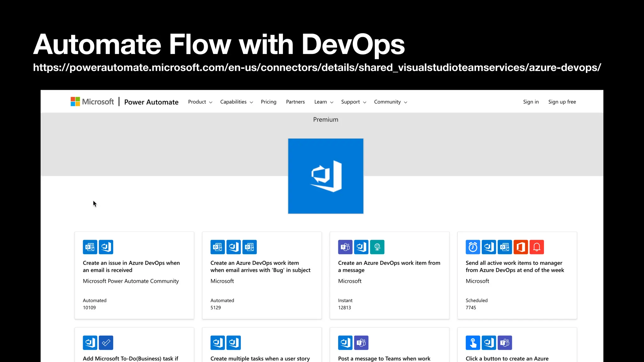Image resolution: width=644 pixels, height=362 pixels.
Task: Expand the Learn dropdown menu
Action: point(324,102)
